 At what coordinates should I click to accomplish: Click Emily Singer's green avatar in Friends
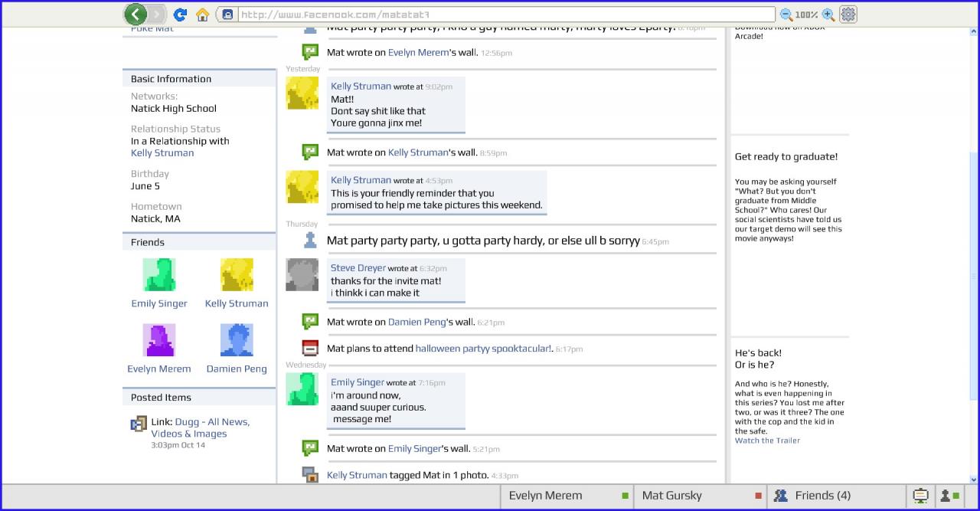(159, 274)
